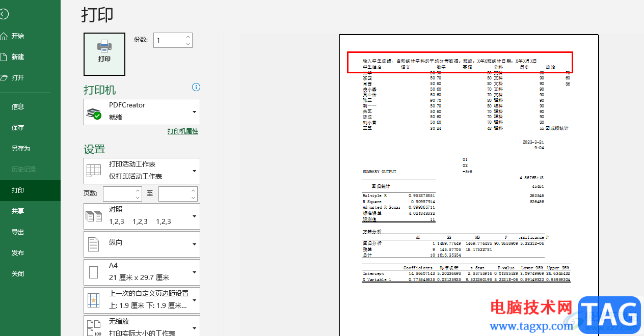
Task: Open the 纵向 orientation dropdown
Action: pyautogui.click(x=142, y=244)
